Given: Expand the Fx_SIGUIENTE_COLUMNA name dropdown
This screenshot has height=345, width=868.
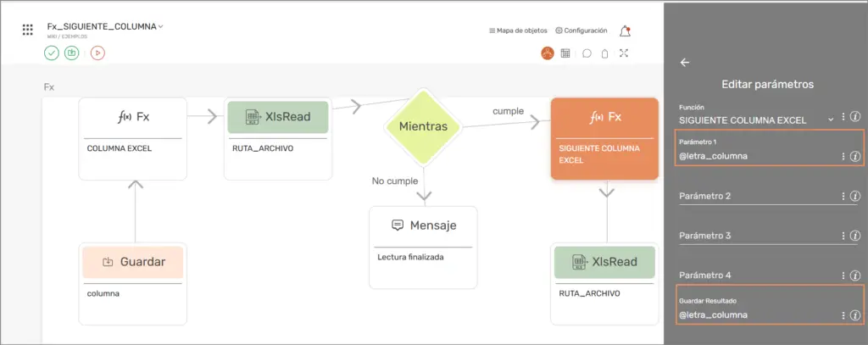Looking at the screenshot, I should click(160, 26).
